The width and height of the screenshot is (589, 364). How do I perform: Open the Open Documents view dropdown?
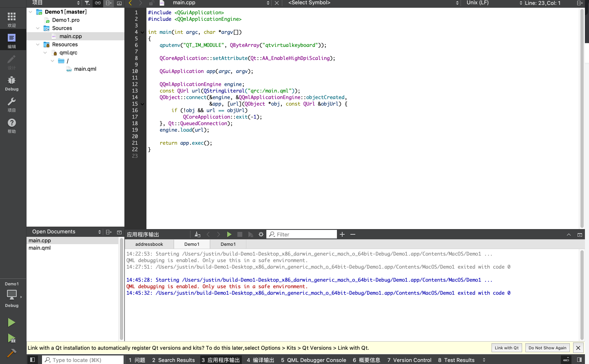click(x=66, y=232)
